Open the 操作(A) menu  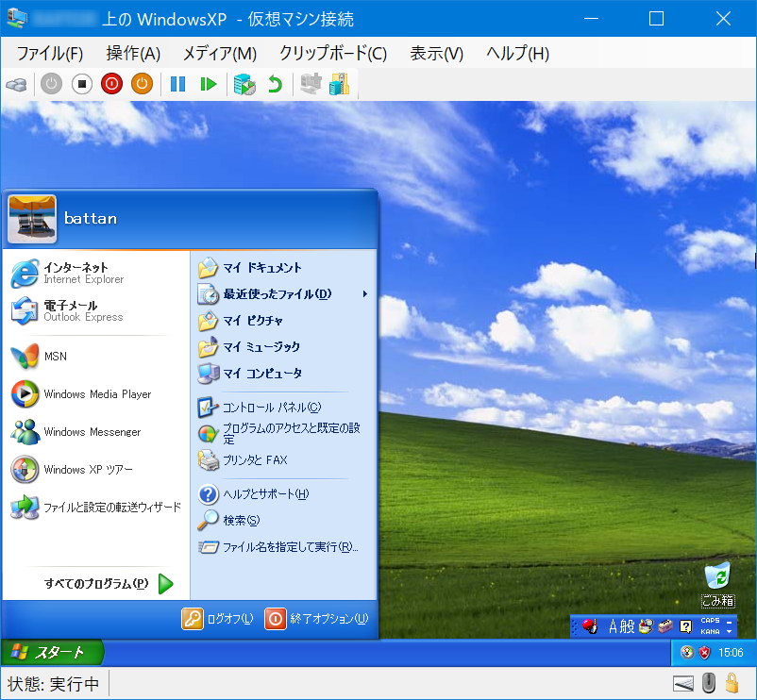[133, 53]
